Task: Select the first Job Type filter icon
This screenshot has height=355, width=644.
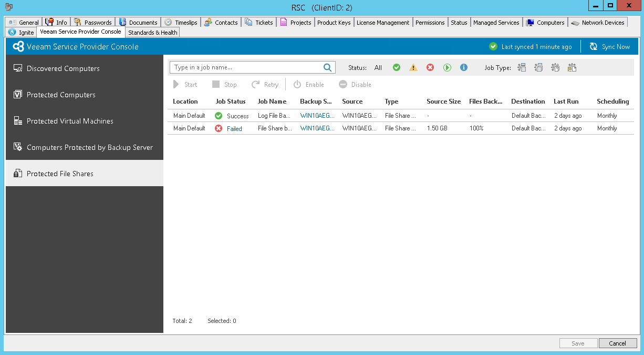Action: tap(522, 67)
